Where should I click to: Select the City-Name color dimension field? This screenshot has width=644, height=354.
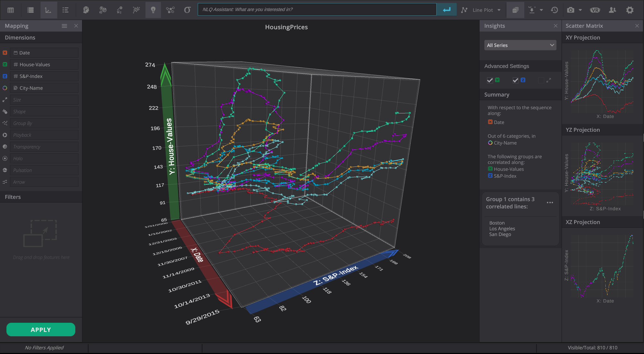click(44, 88)
